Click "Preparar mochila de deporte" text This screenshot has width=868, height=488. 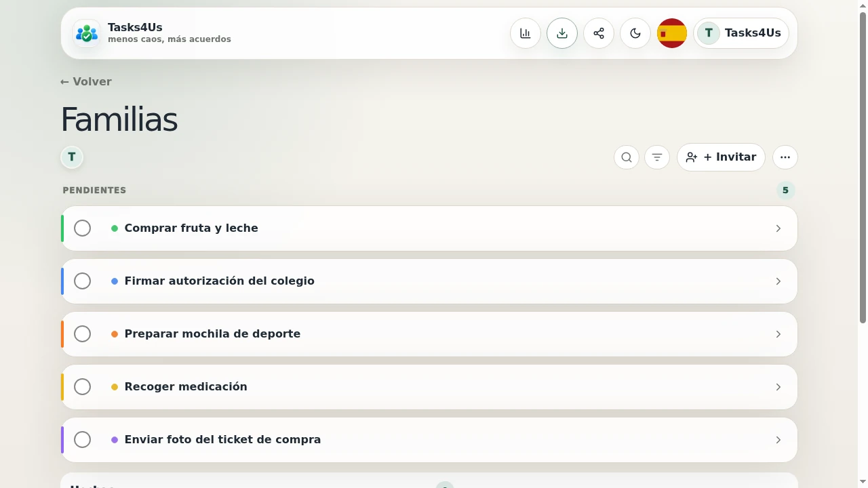(x=212, y=334)
